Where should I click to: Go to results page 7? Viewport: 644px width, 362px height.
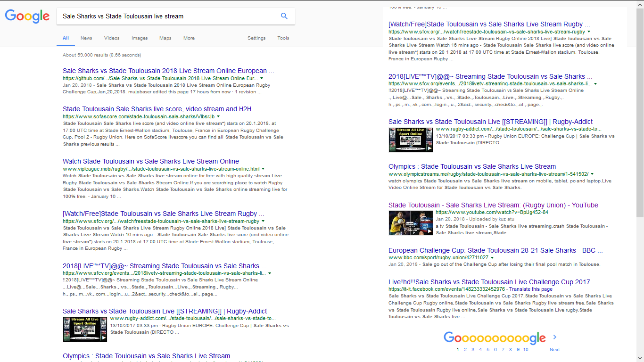pos(503,350)
